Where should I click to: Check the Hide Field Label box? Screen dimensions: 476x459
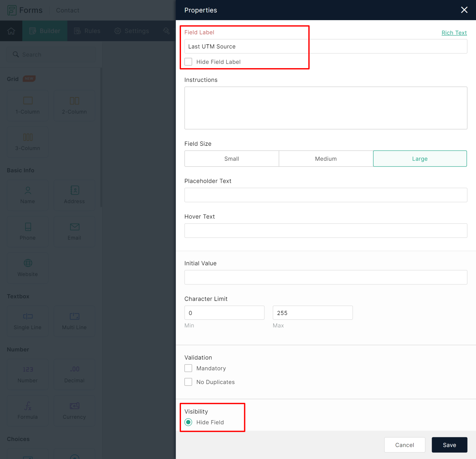pos(188,62)
